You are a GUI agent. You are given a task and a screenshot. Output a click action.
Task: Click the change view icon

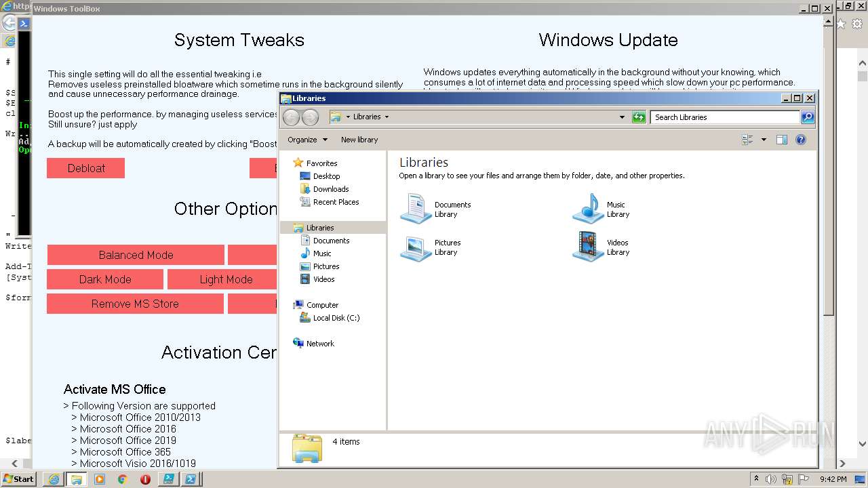[748, 140]
